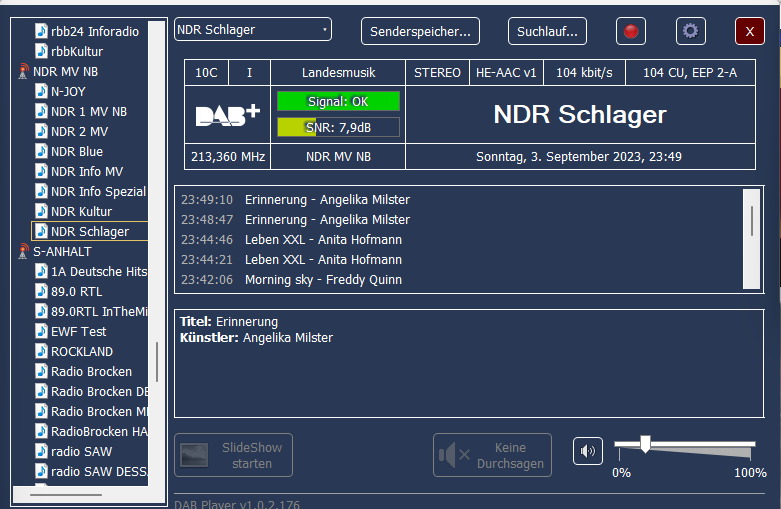Click the date Sonntag, 3. September 2023
Image resolution: width=781 pixels, height=509 pixels.
(579, 157)
